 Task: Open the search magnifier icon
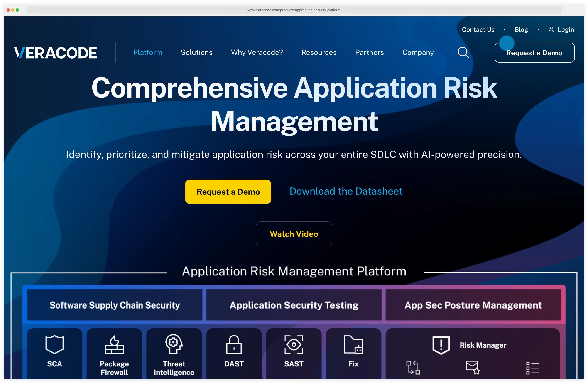pyautogui.click(x=463, y=52)
